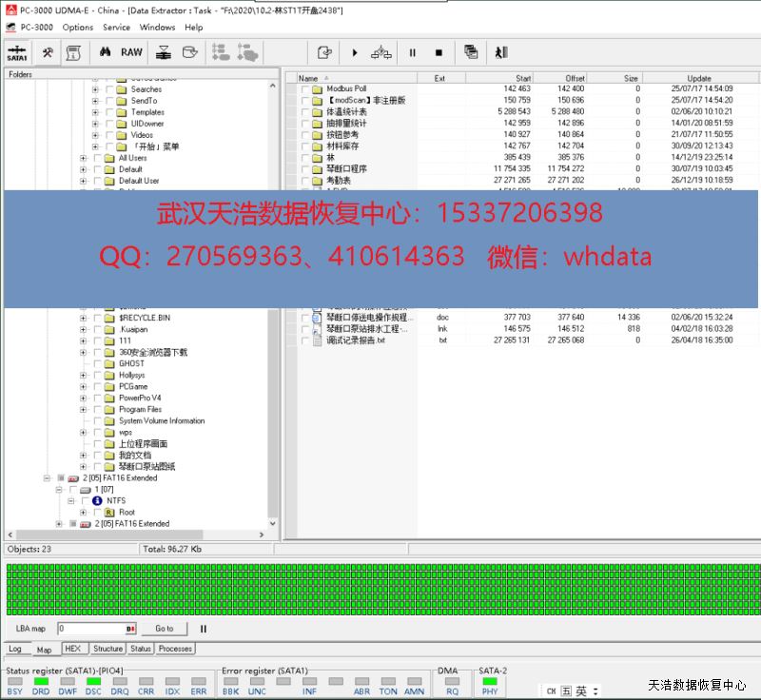761x700 pixels.
Task: Click the Go to button
Action: point(165,629)
